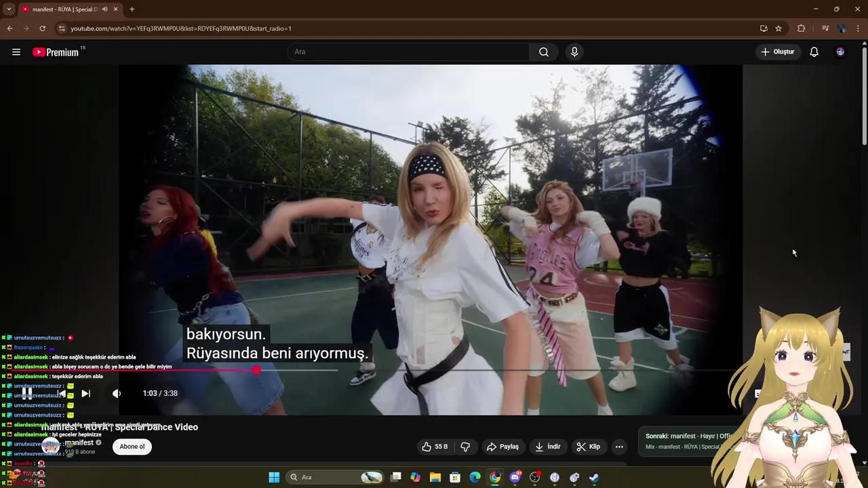Screen dimensions: 868x488
Task: View site information icon in address bar
Action: (62, 28)
